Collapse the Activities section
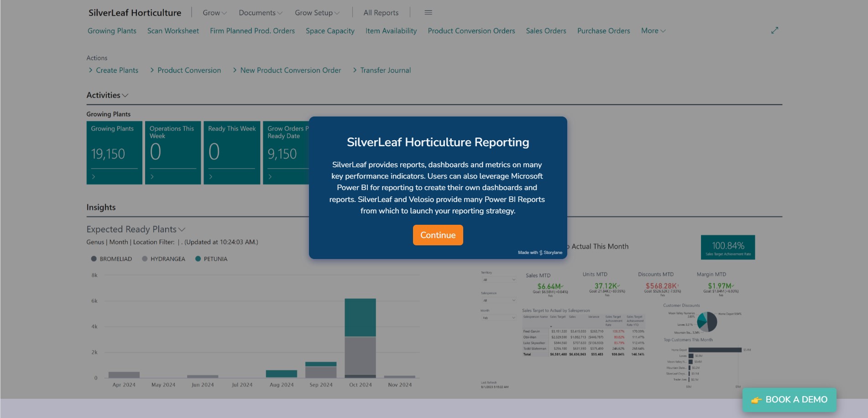Image resolution: width=868 pixels, height=418 pixels. click(x=107, y=95)
